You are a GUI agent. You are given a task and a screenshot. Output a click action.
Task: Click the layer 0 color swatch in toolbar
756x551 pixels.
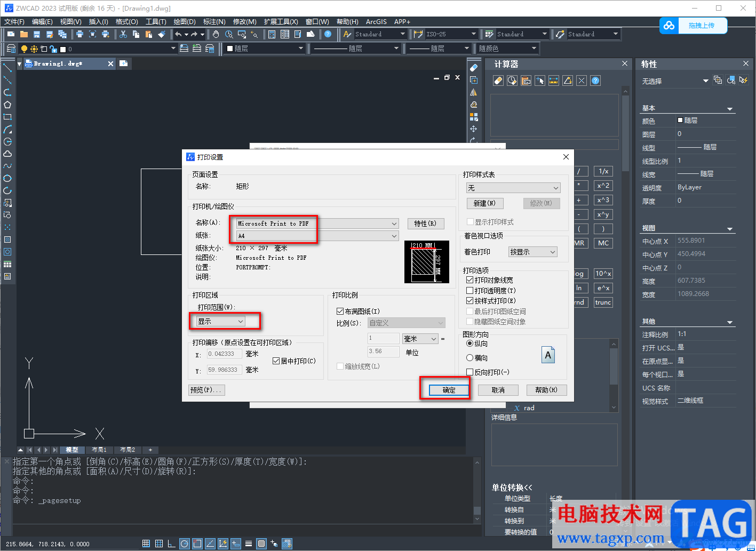click(62, 49)
